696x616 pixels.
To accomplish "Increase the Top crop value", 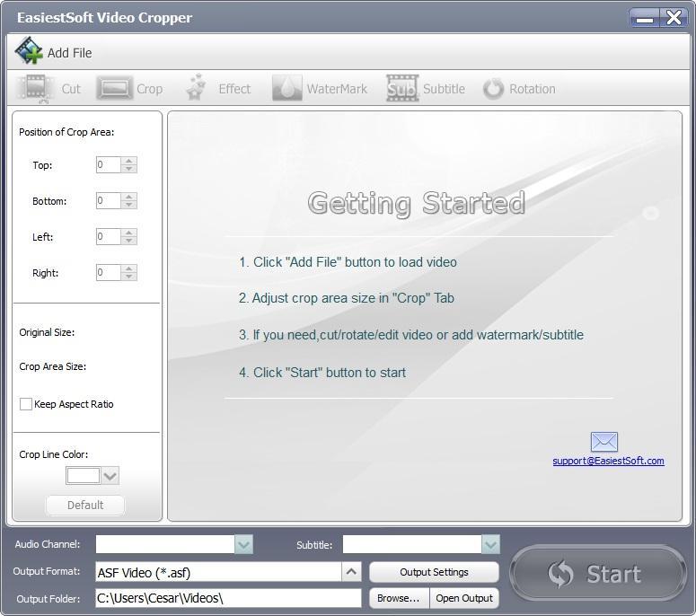I will (128, 161).
